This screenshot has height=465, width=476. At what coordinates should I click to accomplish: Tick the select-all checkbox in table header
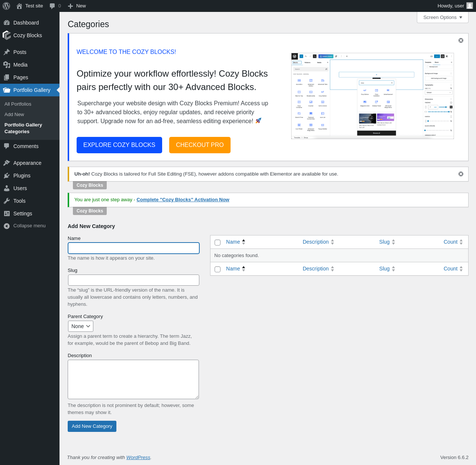pos(218,243)
